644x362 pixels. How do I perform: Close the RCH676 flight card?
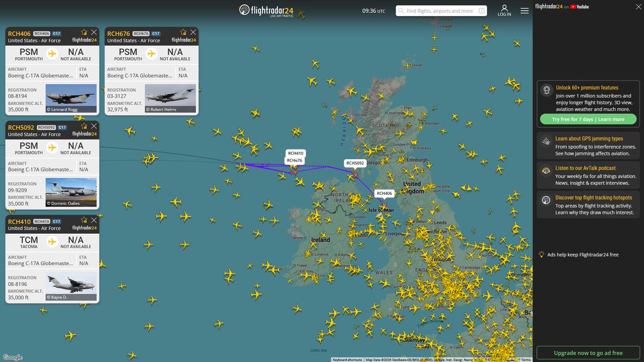[x=193, y=32]
